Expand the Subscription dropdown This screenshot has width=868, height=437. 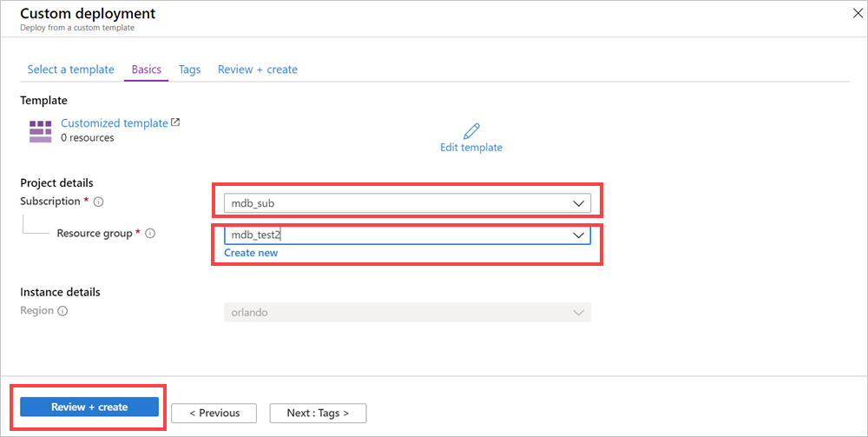579,203
